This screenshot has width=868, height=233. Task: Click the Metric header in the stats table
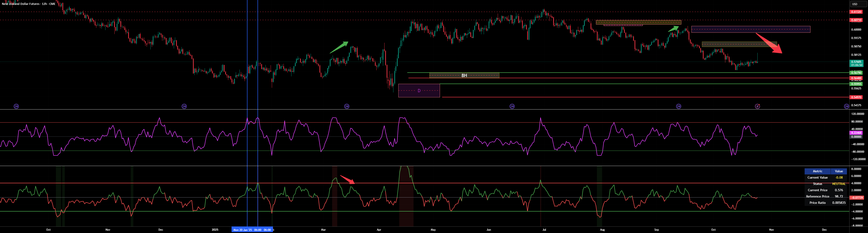(817, 171)
